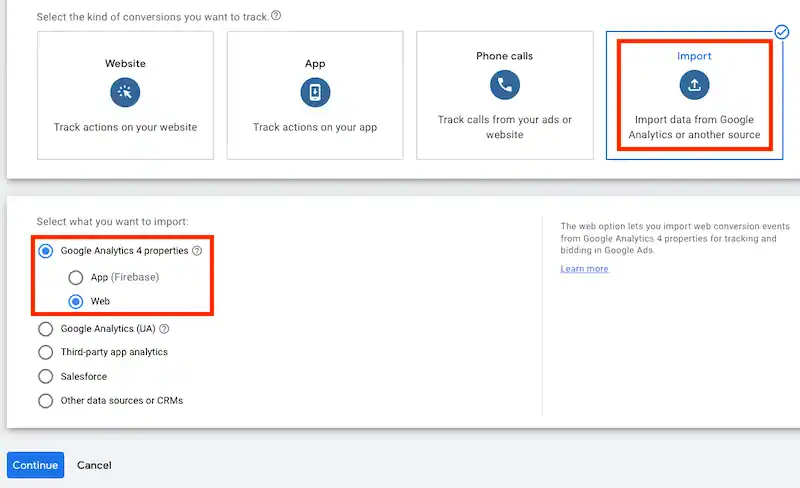
Task: Click 'Import data from Google Analytics' description
Action: pos(694,127)
